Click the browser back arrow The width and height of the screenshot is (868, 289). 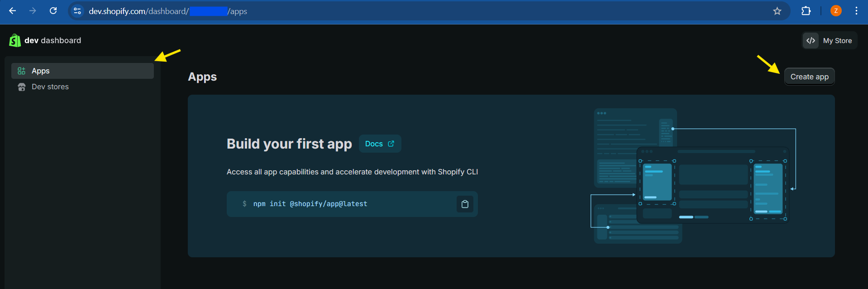pyautogui.click(x=13, y=11)
